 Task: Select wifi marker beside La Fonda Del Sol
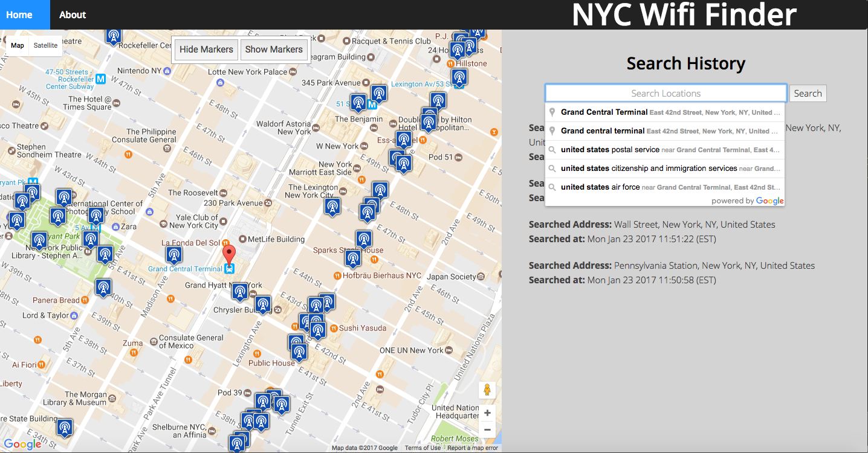coord(174,255)
